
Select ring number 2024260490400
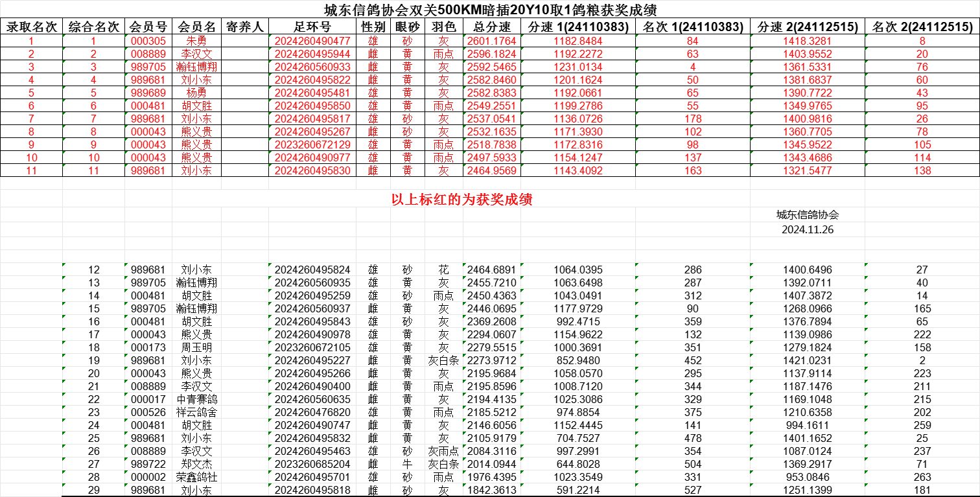[x=312, y=386]
